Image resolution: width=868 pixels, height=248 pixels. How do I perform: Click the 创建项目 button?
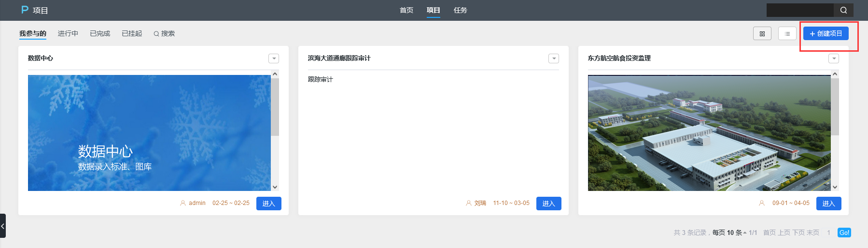pos(826,33)
